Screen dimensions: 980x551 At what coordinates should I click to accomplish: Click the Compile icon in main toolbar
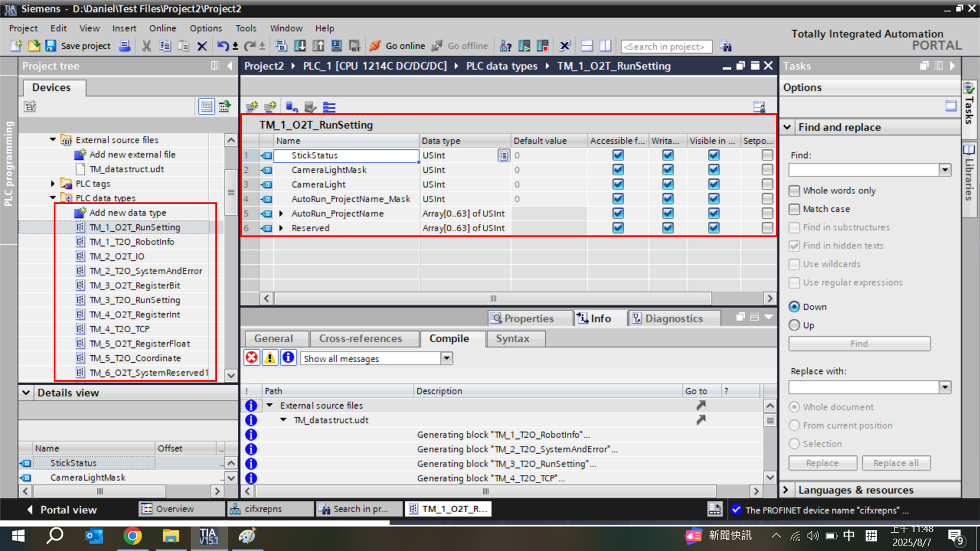coord(281,45)
